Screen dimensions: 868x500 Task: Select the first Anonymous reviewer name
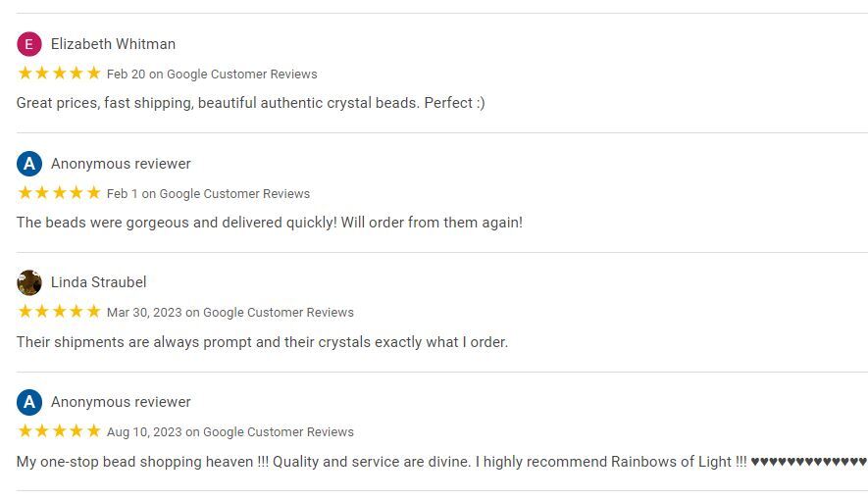pyautogui.click(x=121, y=164)
